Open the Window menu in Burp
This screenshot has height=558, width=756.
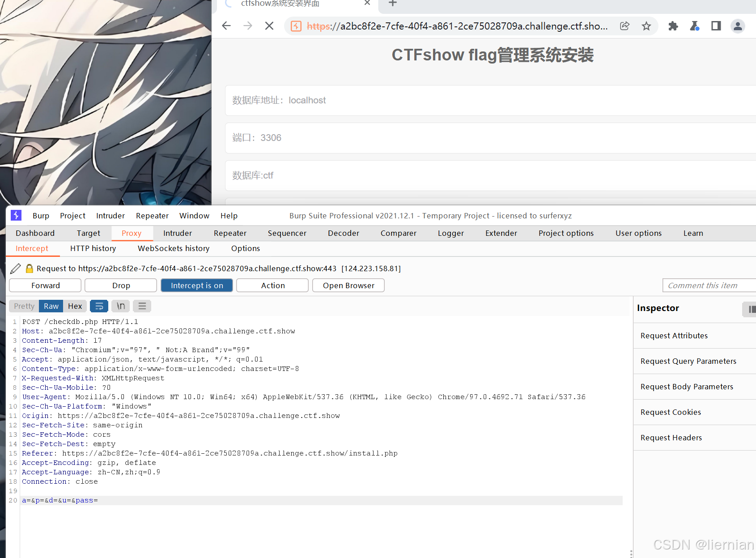[x=194, y=216]
